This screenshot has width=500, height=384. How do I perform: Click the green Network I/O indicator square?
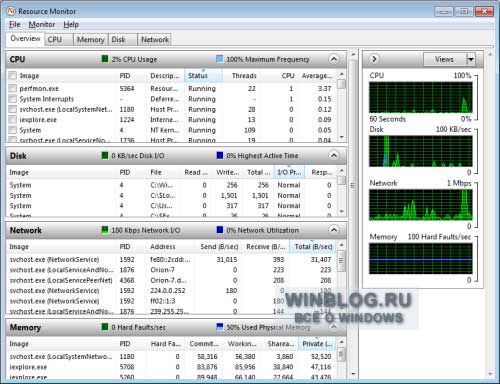[105, 230]
